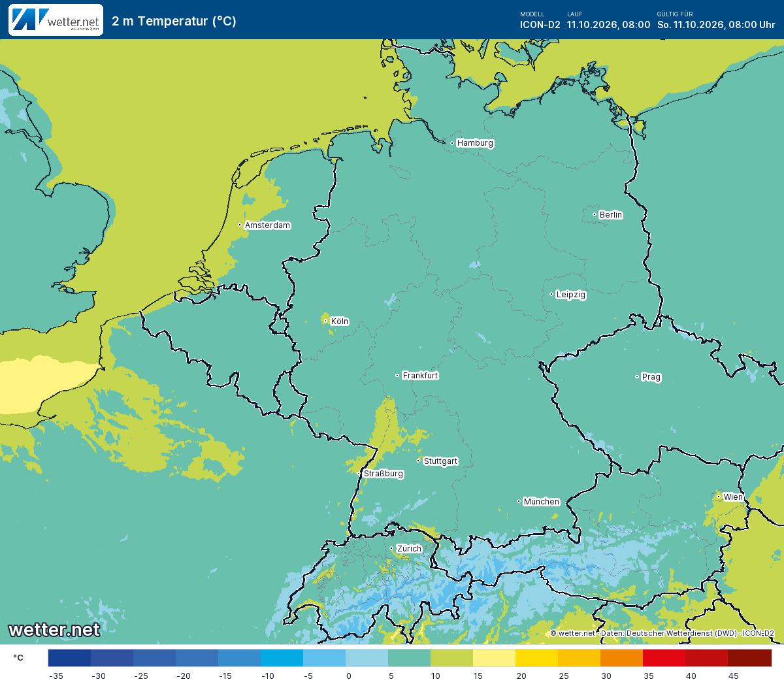Click the copyright line crediting Deutscher Wetterdienst
The width and height of the screenshot is (784, 688).
[662, 633]
